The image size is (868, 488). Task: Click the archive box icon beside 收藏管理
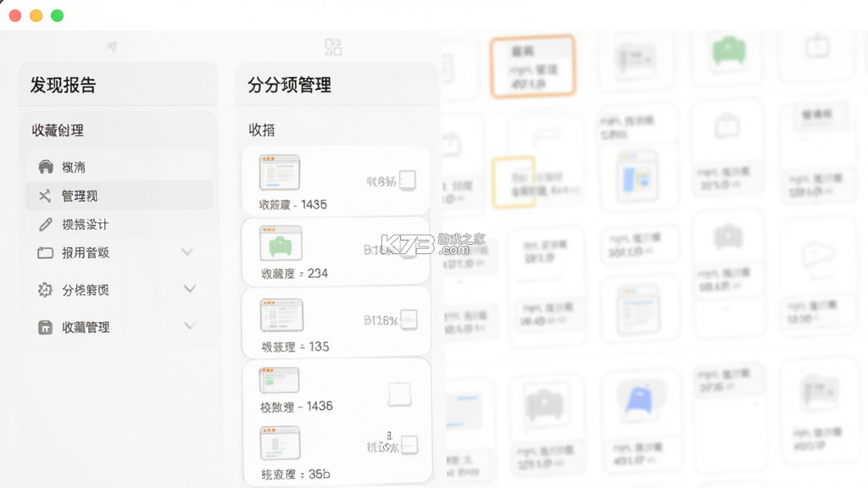pos(45,327)
